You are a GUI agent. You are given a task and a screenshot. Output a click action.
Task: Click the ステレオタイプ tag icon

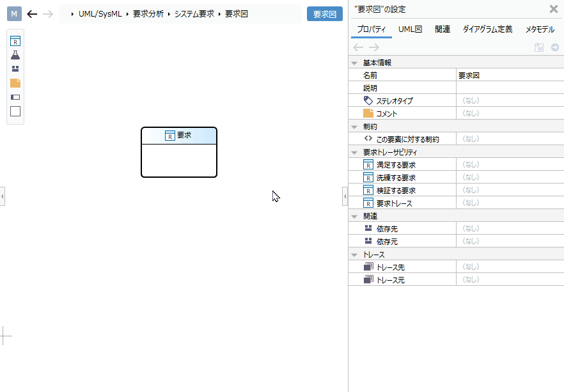368,100
